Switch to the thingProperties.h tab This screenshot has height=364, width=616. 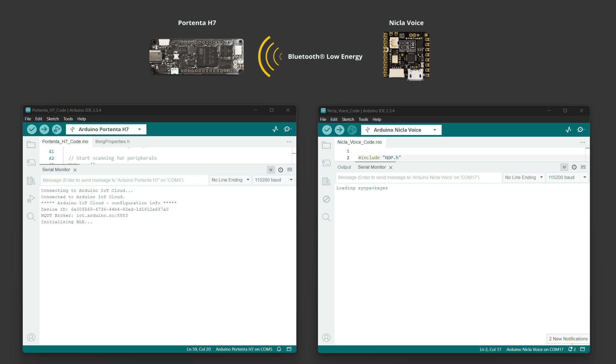(112, 141)
